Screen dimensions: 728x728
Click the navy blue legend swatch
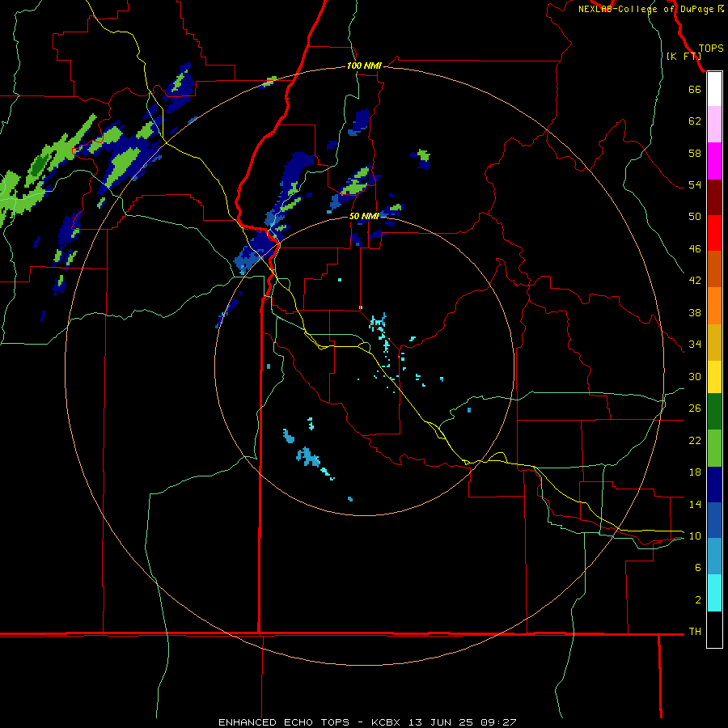pyautogui.click(x=714, y=485)
